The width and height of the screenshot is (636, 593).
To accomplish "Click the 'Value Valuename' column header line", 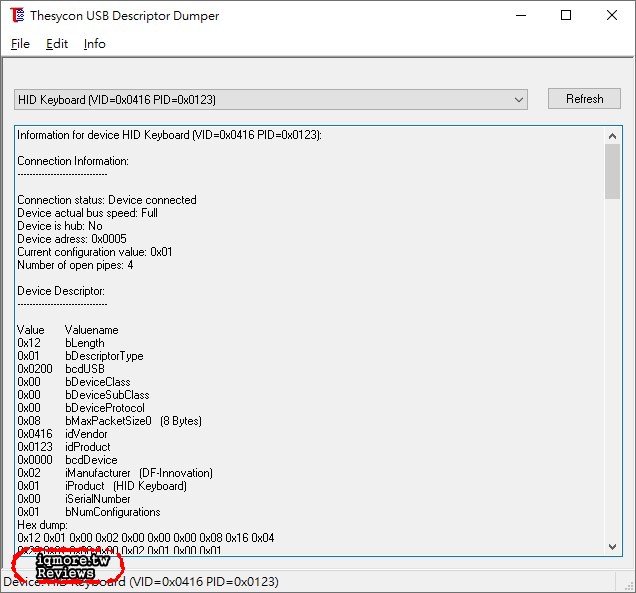I will point(68,330).
